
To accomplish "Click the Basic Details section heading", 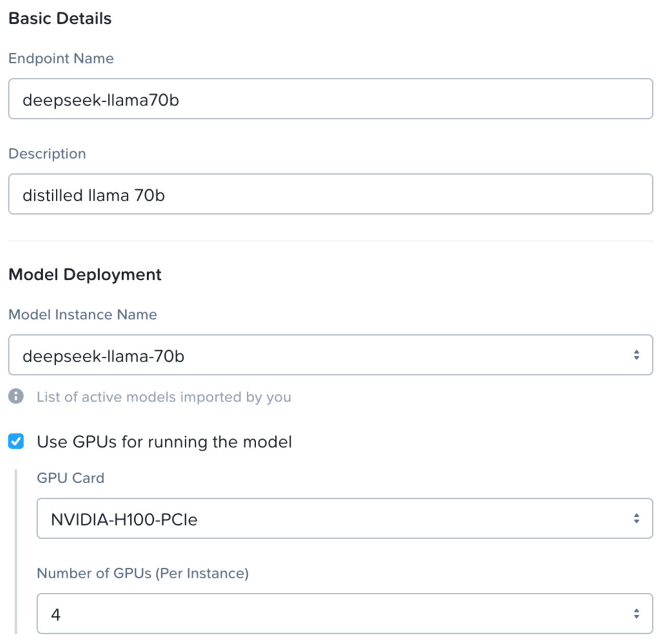I will coord(59,18).
